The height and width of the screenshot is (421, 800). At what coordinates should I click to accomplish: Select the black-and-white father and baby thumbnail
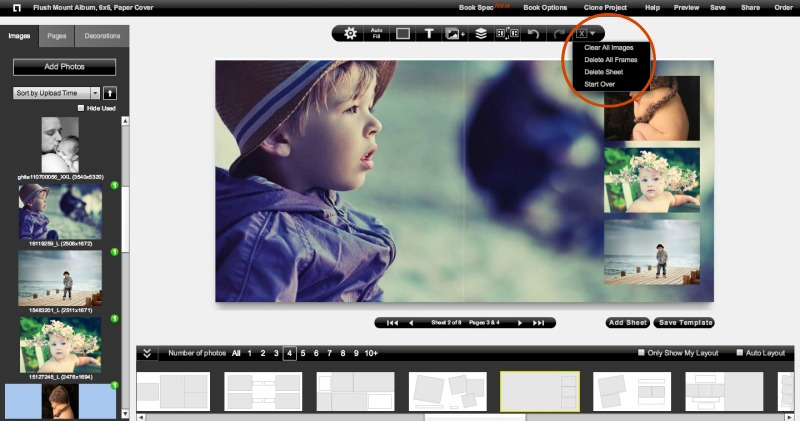click(x=60, y=145)
